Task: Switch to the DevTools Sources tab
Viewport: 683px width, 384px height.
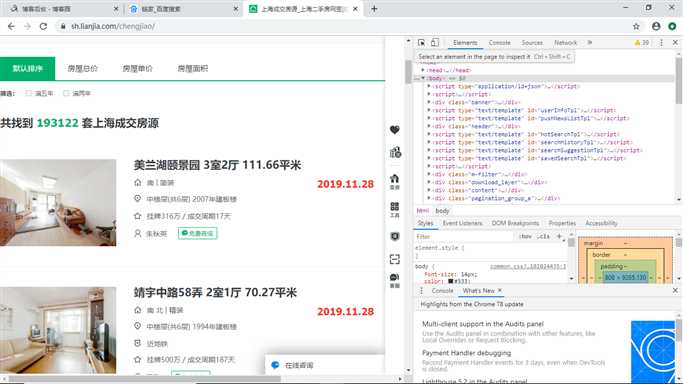Action: point(532,43)
